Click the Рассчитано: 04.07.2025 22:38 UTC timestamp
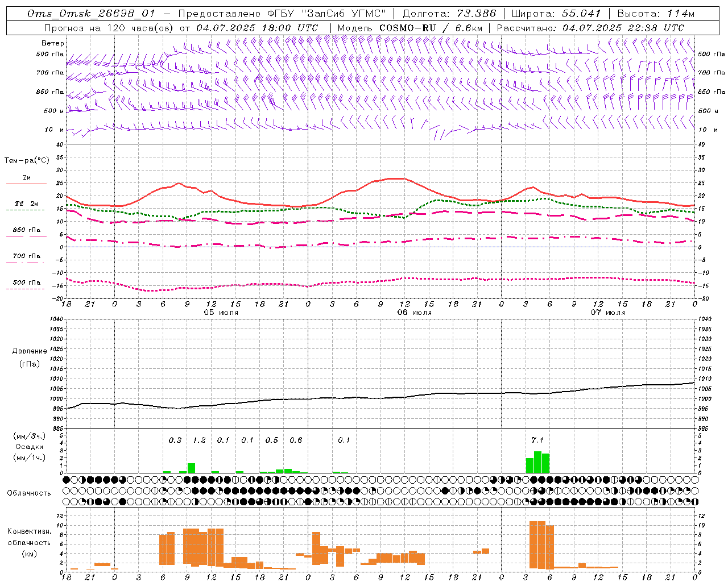The width and height of the screenshot is (728, 582). (x=590, y=28)
